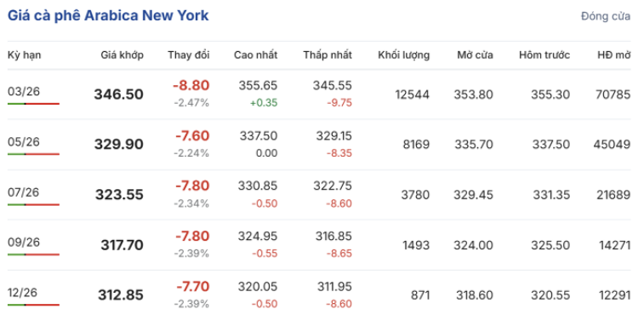
Task: Click the 329.90 matched price
Action: 119,145
